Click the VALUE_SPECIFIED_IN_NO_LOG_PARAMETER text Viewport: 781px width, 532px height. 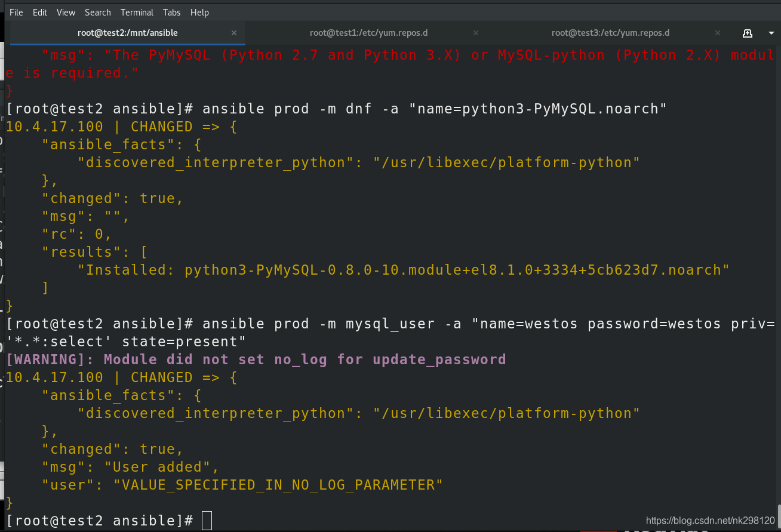pos(278,485)
